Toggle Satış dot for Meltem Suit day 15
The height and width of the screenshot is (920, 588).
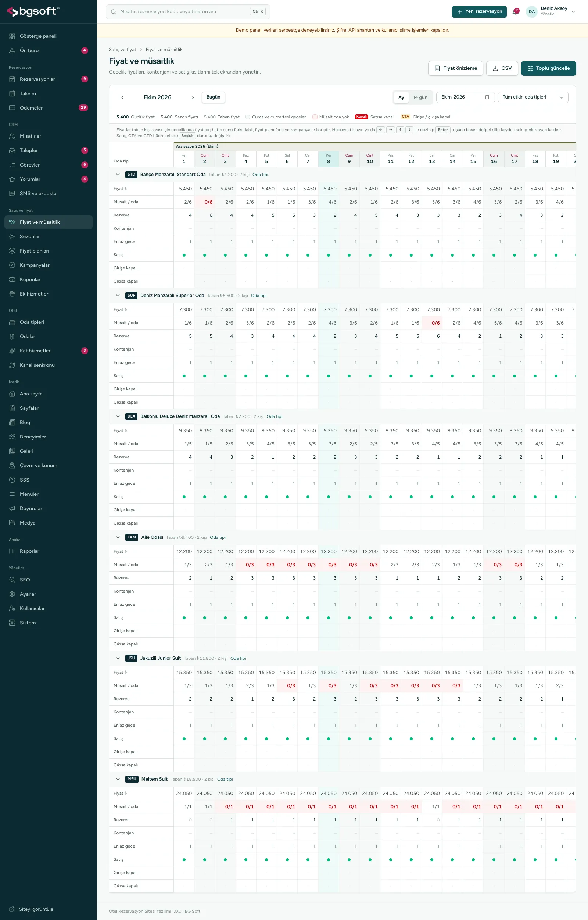pyautogui.click(x=473, y=860)
